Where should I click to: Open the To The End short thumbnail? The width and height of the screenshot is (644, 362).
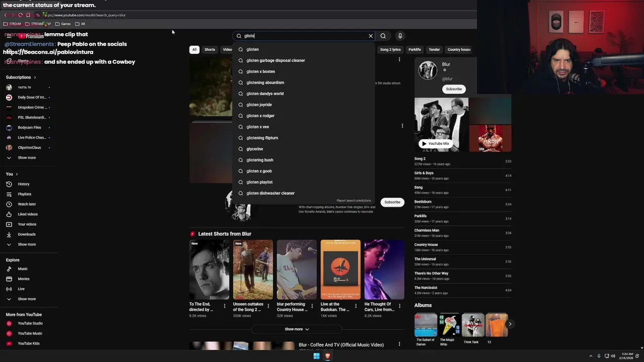tap(209, 269)
